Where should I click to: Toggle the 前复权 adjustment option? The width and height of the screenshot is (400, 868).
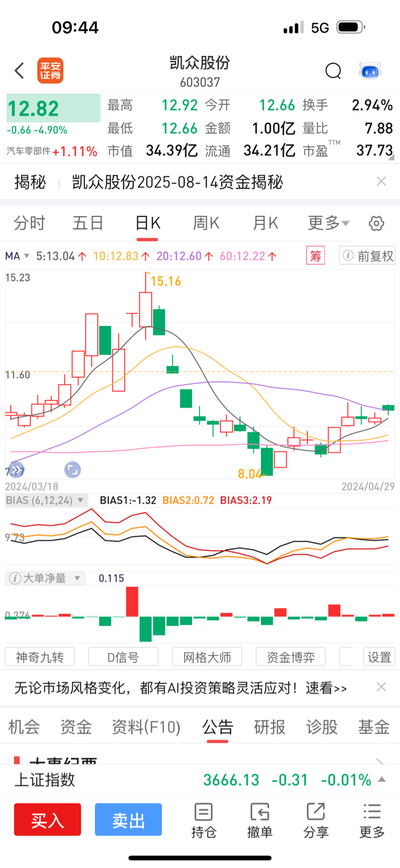tap(367, 256)
